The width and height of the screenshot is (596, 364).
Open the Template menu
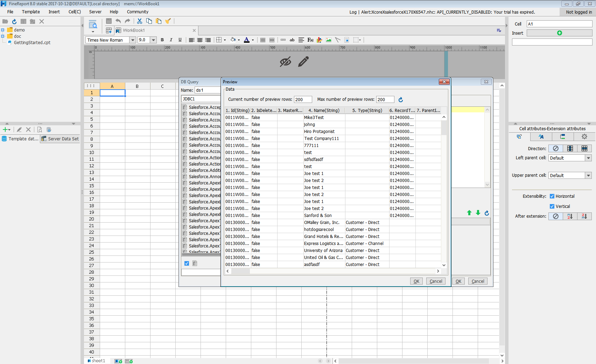click(31, 12)
